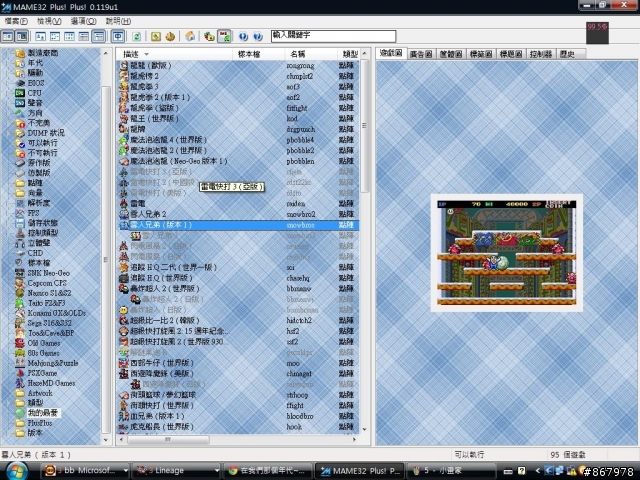This screenshot has width=640, height=480.
Task: Switch to the 控制器 tab
Action: tap(540, 54)
